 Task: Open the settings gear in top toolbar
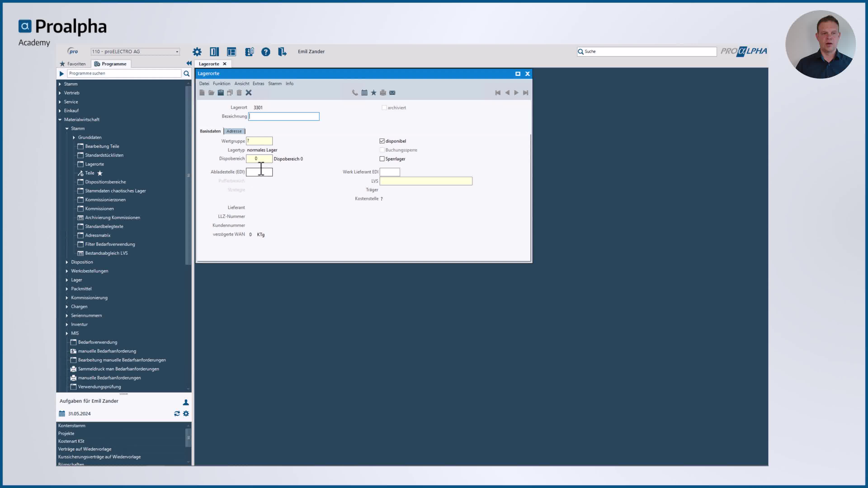click(x=197, y=52)
